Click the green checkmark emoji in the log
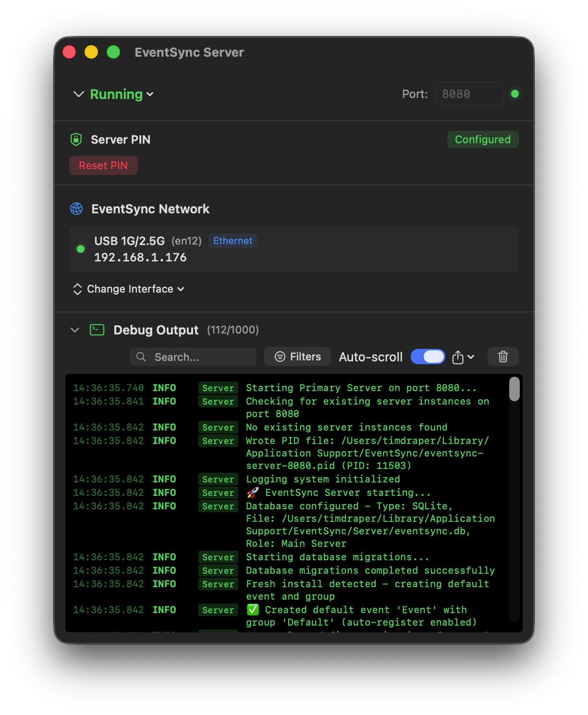 coord(253,610)
